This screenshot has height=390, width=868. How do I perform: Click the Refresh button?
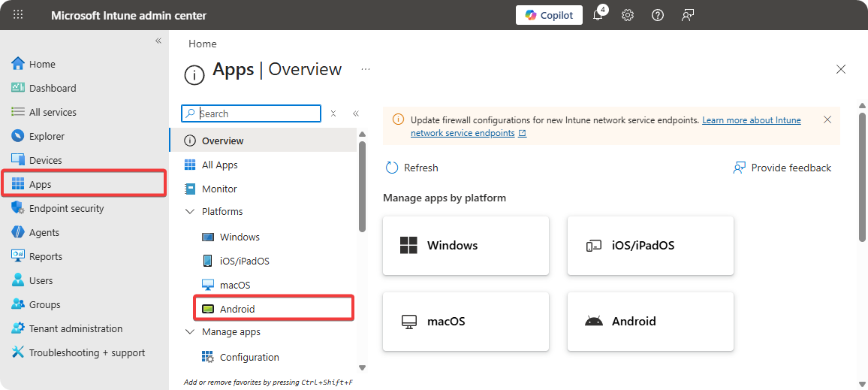(411, 168)
